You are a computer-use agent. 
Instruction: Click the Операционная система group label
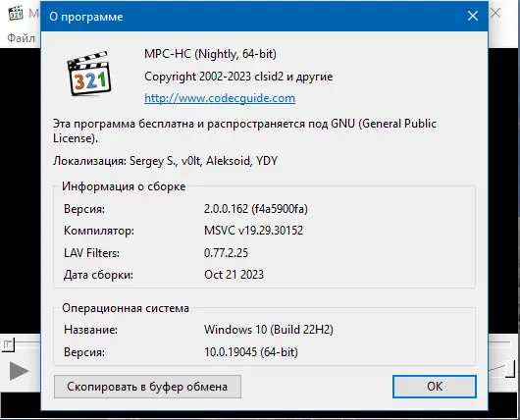(x=126, y=308)
